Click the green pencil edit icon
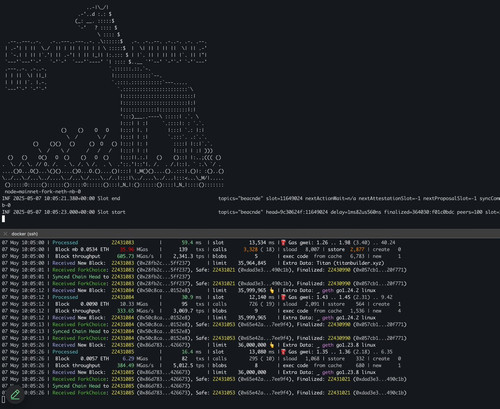The image size is (500, 409). pos(15,395)
